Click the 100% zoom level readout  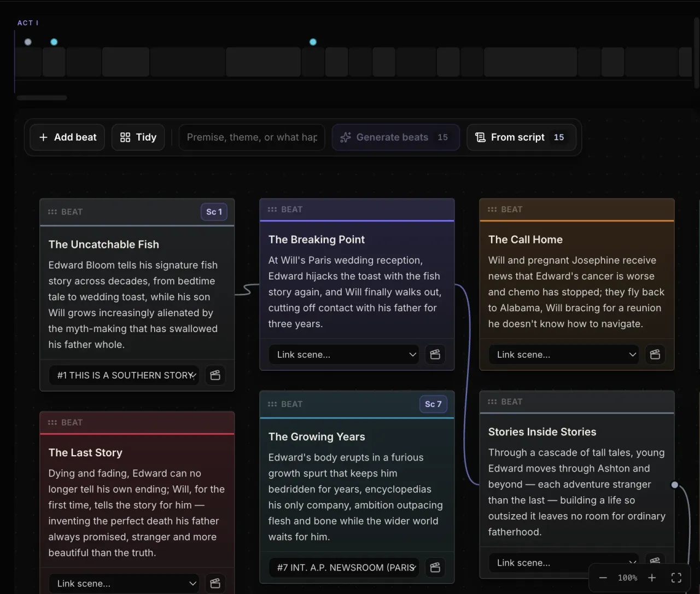(628, 578)
